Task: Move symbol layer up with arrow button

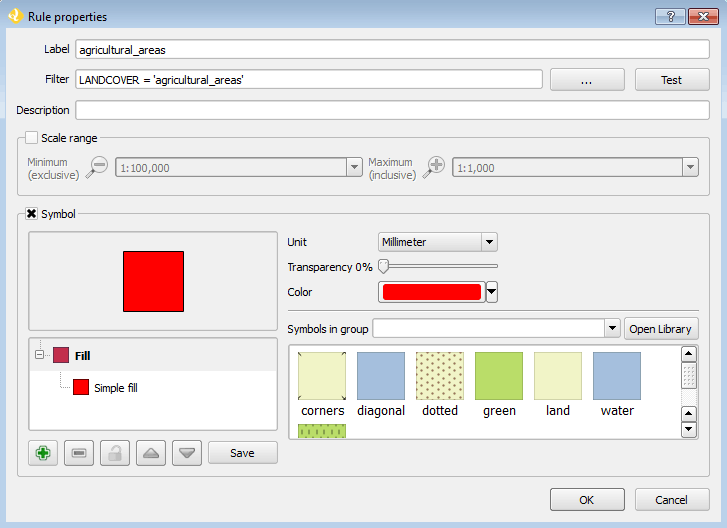Action: (151, 453)
